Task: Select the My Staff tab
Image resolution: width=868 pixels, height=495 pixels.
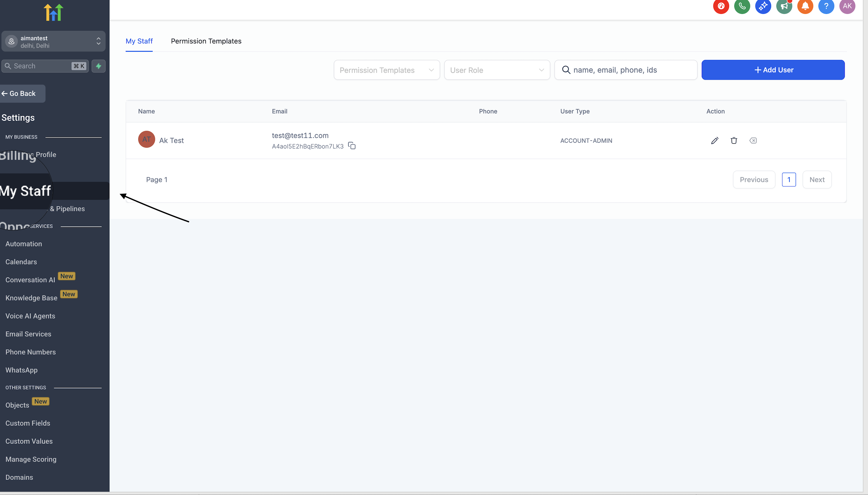Action: coord(139,41)
